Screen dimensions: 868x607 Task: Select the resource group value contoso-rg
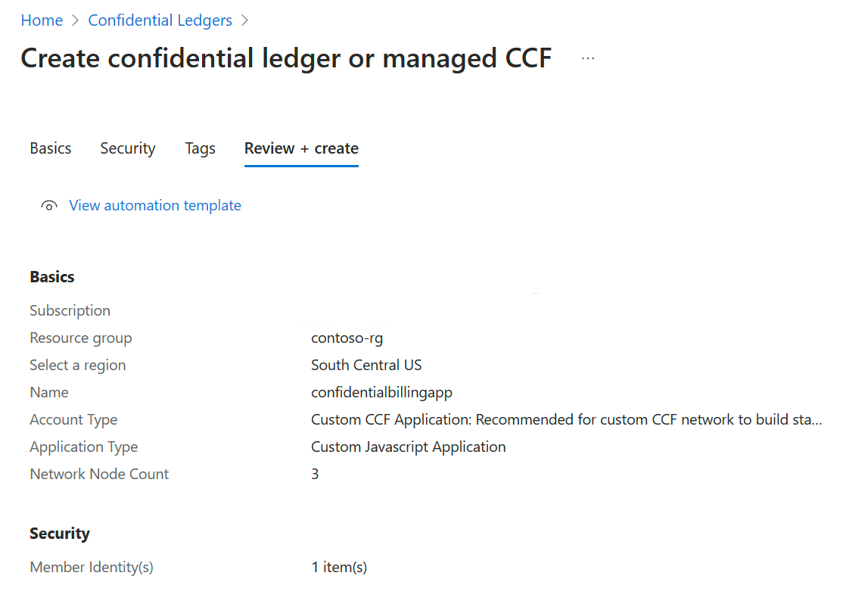pyautogui.click(x=347, y=338)
